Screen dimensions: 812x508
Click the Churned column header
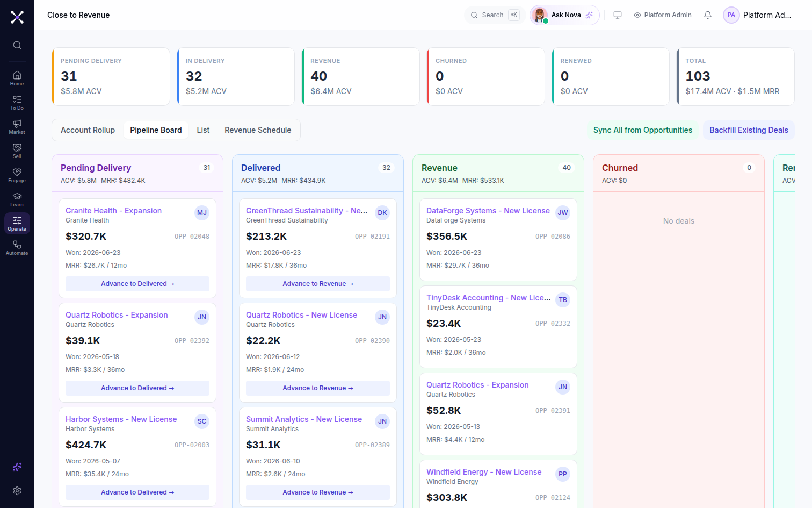tap(679, 173)
